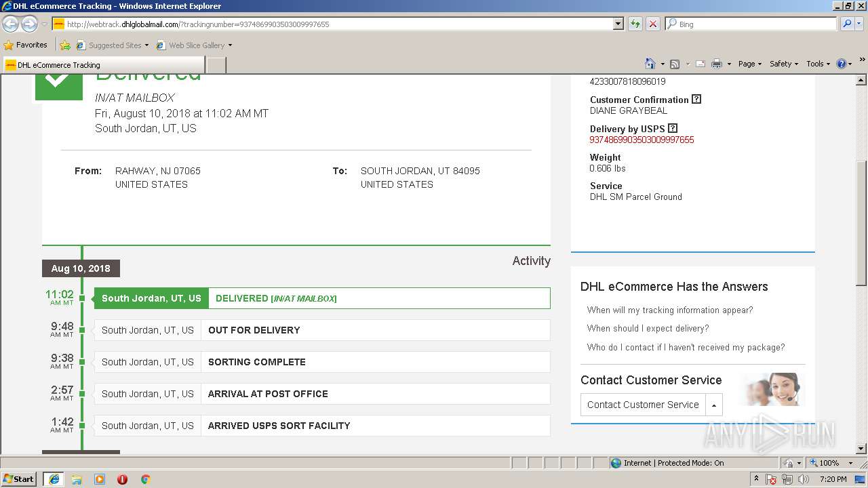
Task: Expand the Contact Customer Service arrow
Action: [x=713, y=405]
